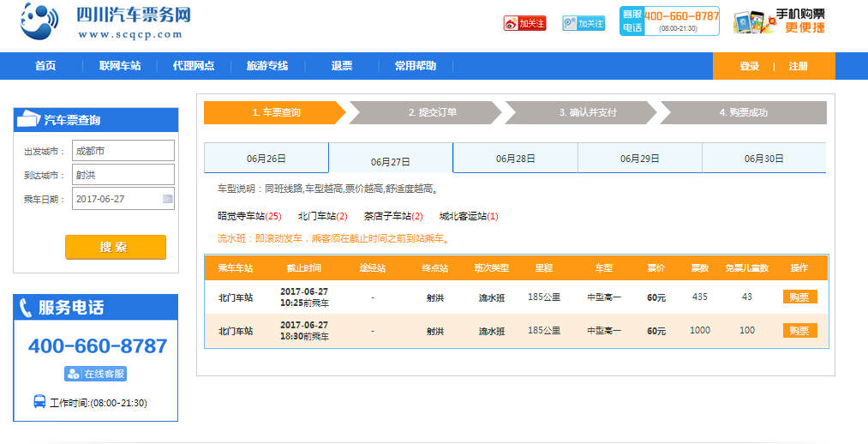
Task: Buy ticket for the 10:25 departure
Action: (x=799, y=297)
